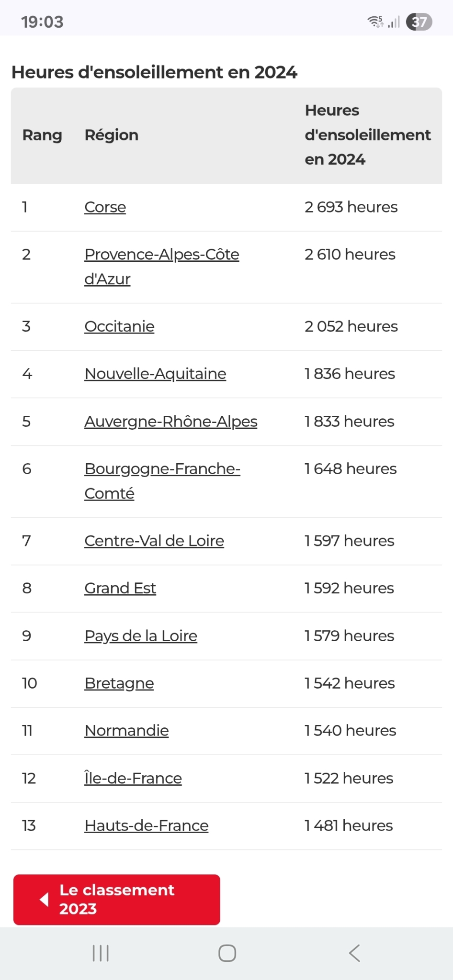The height and width of the screenshot is (980, 453).
Task: Follow the Centre-Val de Loire link
Action: click(x=154, y=541)
